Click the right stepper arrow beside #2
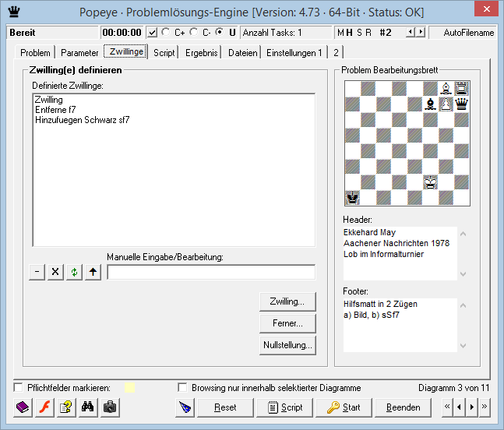 421,32
